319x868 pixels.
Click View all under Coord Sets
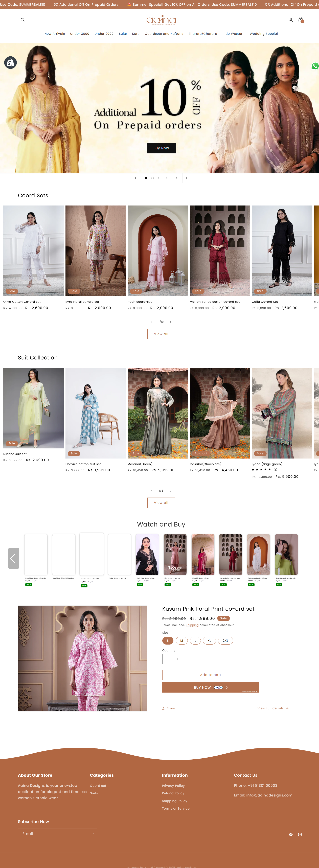pos(161,334)
